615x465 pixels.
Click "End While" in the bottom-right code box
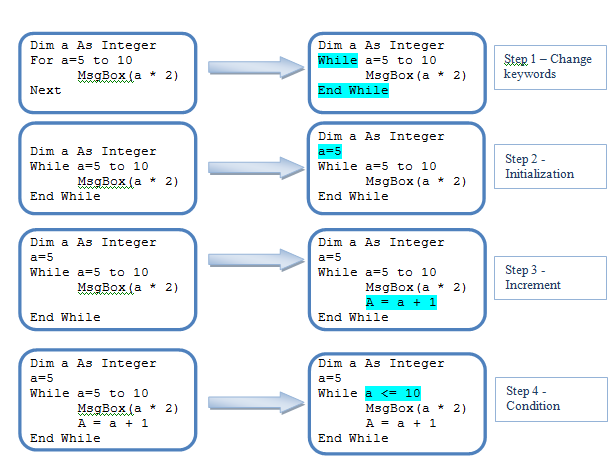click(352, 438)
